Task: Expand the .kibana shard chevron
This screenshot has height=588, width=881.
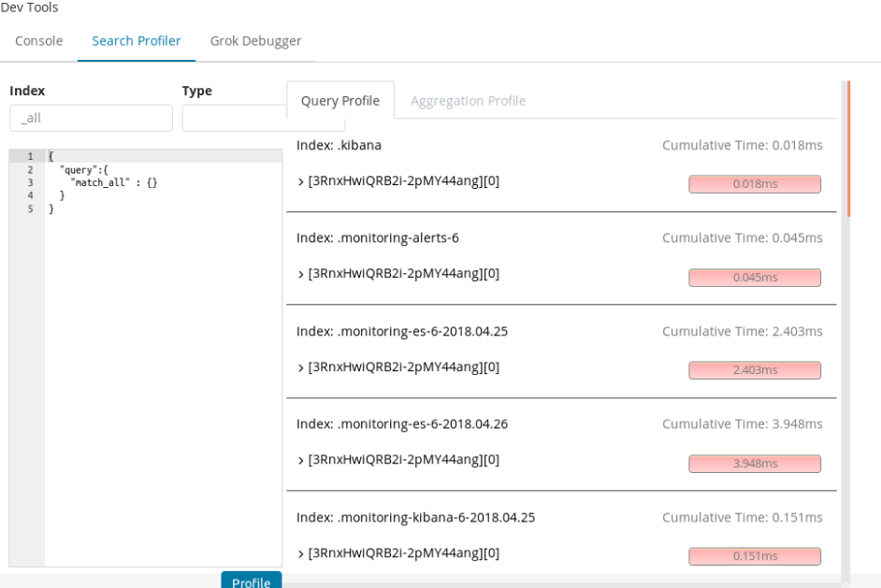Action: pos(300,182)
